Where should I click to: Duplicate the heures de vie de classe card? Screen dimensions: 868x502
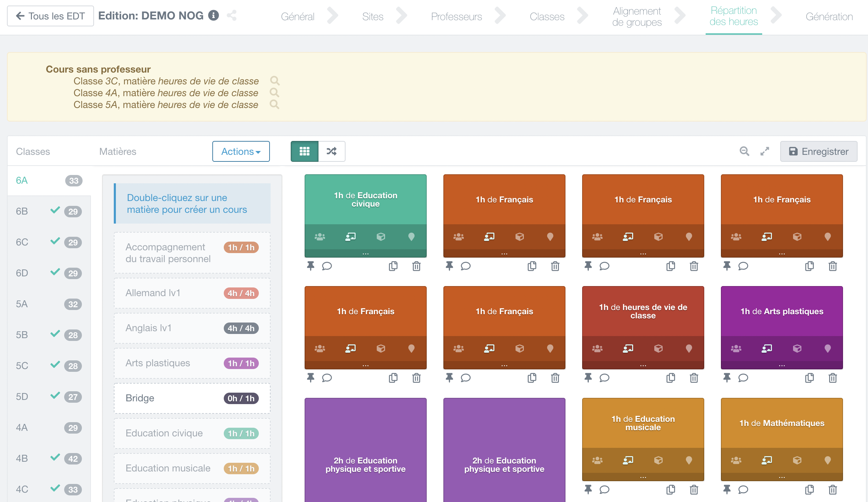(x=671, y=378)
